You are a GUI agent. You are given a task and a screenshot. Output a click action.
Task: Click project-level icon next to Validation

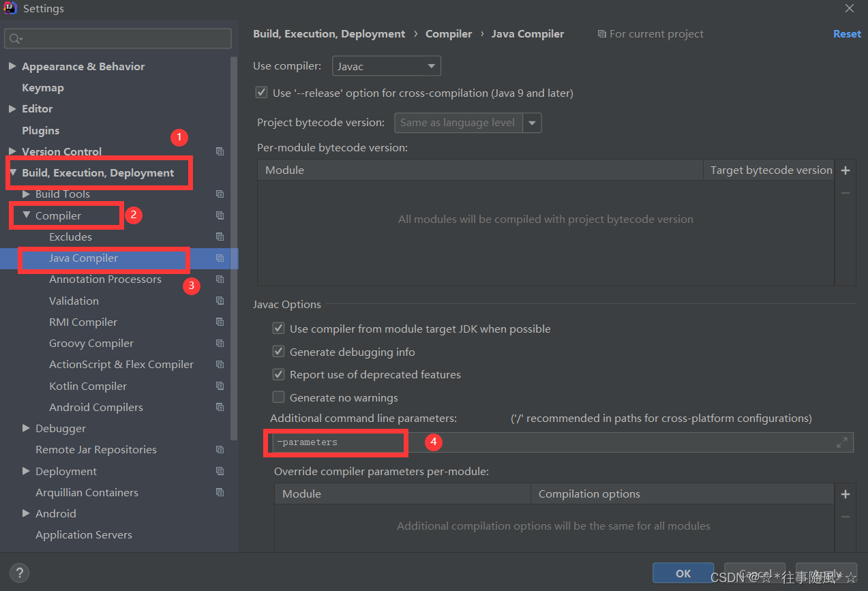coord(220,301)
